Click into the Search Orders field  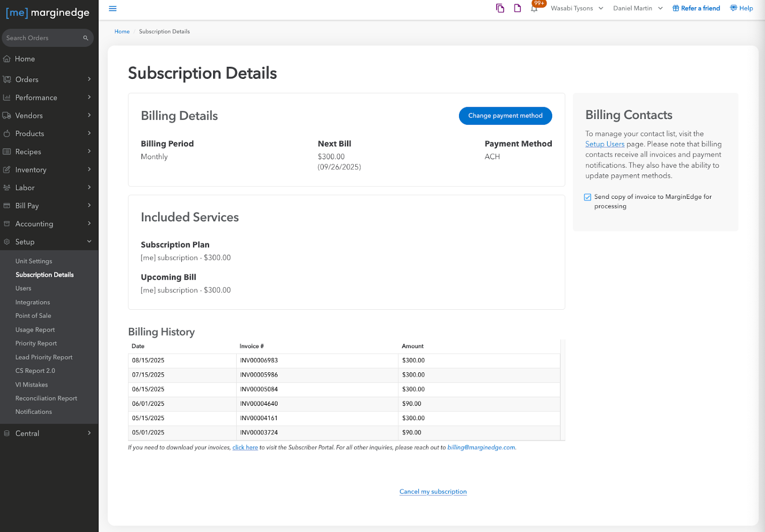click(x=42, y=38)
